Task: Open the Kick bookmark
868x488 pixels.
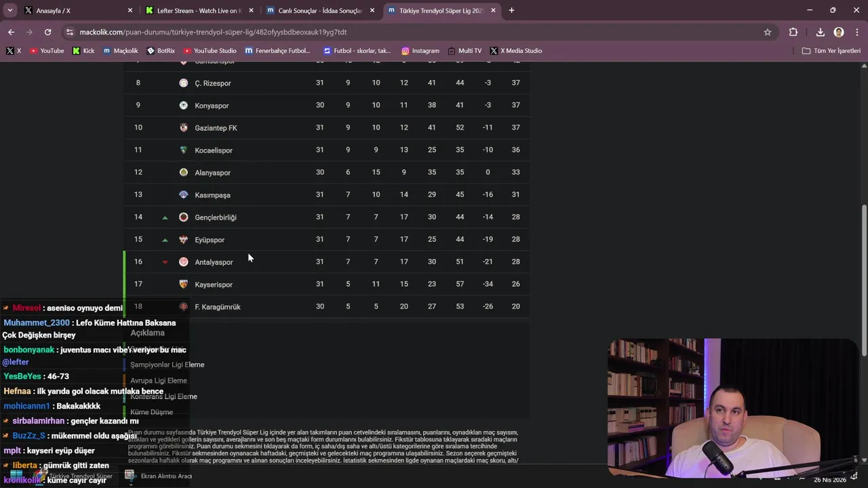Action: (x=83, y=51)
